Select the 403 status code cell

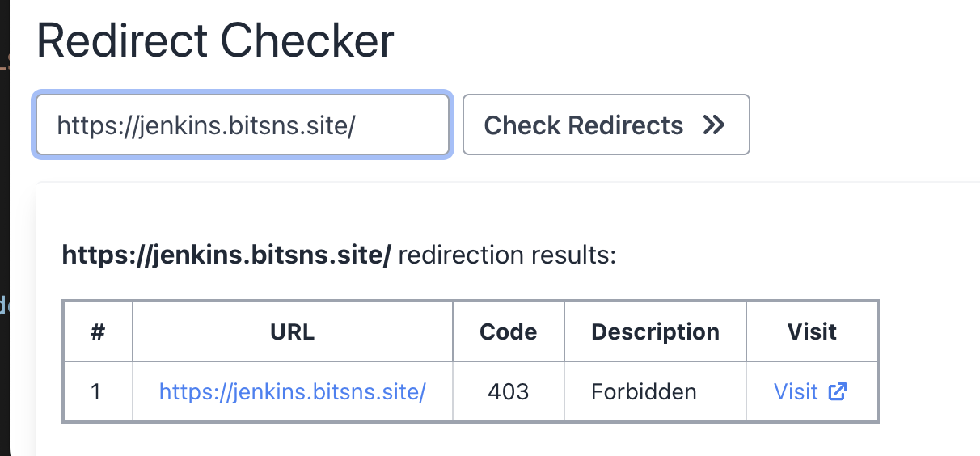click(x=508, y=392)
